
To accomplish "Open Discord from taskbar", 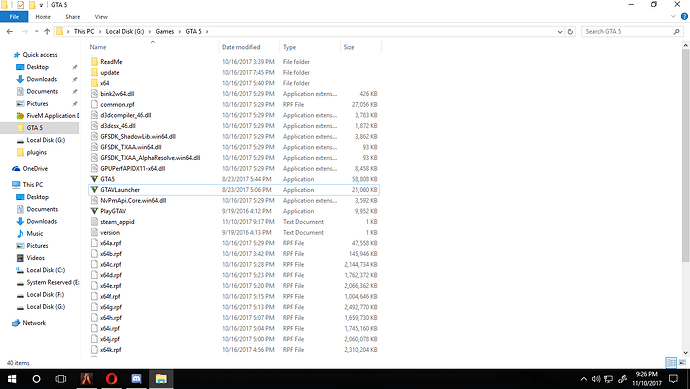I will (x=136, y=379).
